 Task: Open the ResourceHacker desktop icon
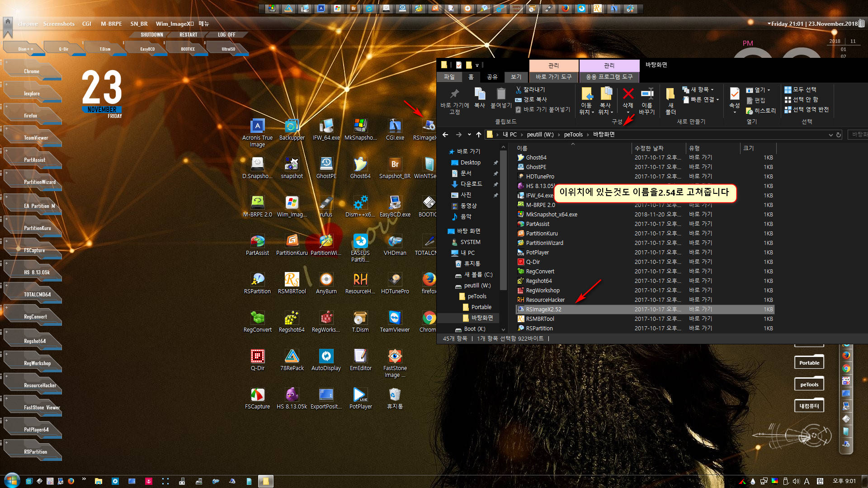[x=360, y=283]
